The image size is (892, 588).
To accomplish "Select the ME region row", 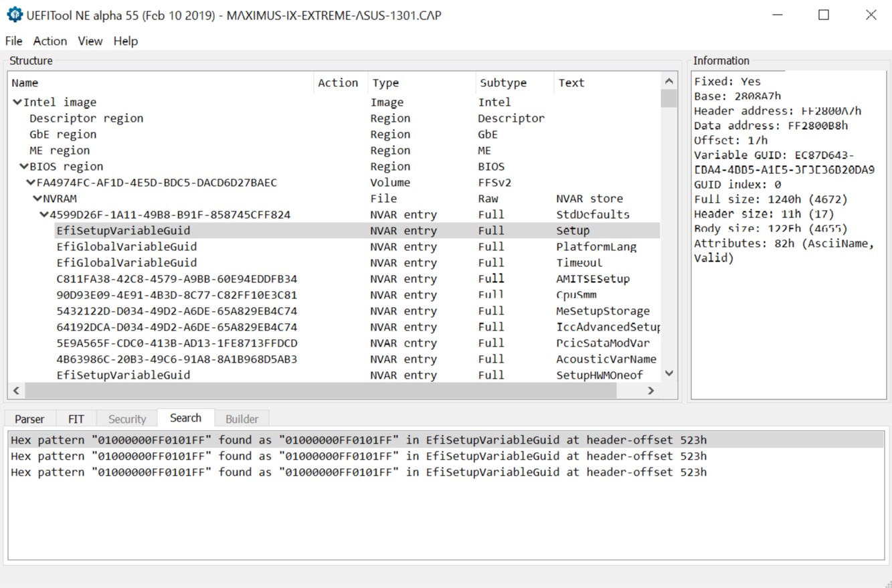I will click(x=334, y=151).
